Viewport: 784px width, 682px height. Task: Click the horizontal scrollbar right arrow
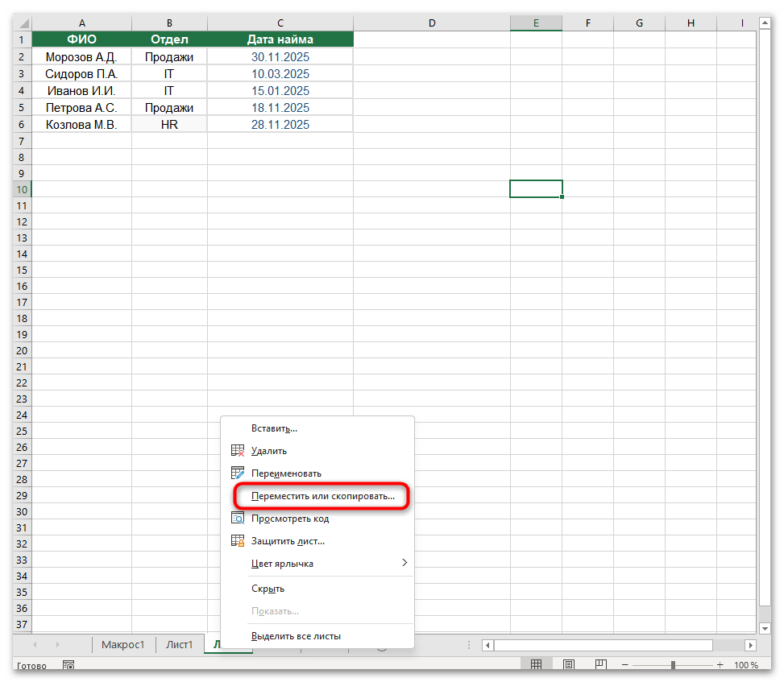click(x=750, y=645)
